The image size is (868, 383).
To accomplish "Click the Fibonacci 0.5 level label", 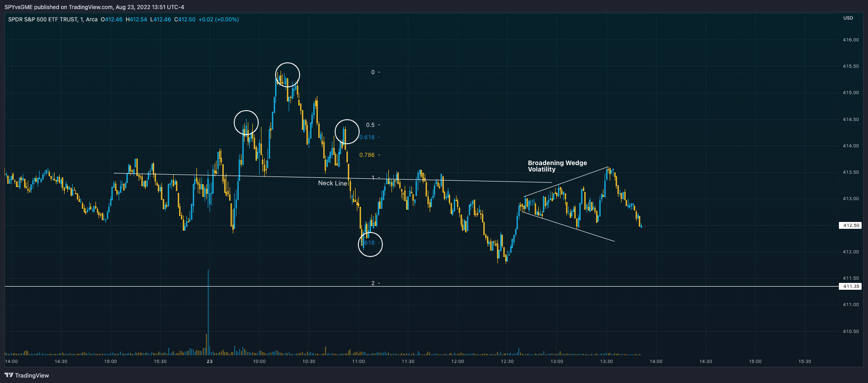I will click(x=371, y=125).
